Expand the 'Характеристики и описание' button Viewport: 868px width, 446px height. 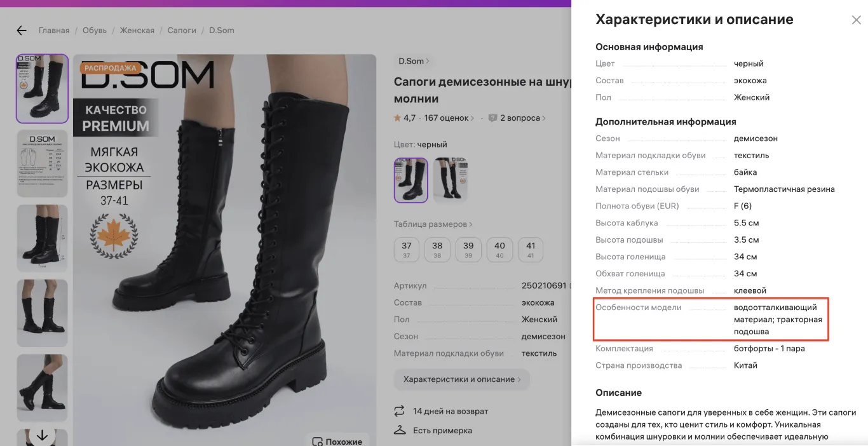tap(461, 379)
